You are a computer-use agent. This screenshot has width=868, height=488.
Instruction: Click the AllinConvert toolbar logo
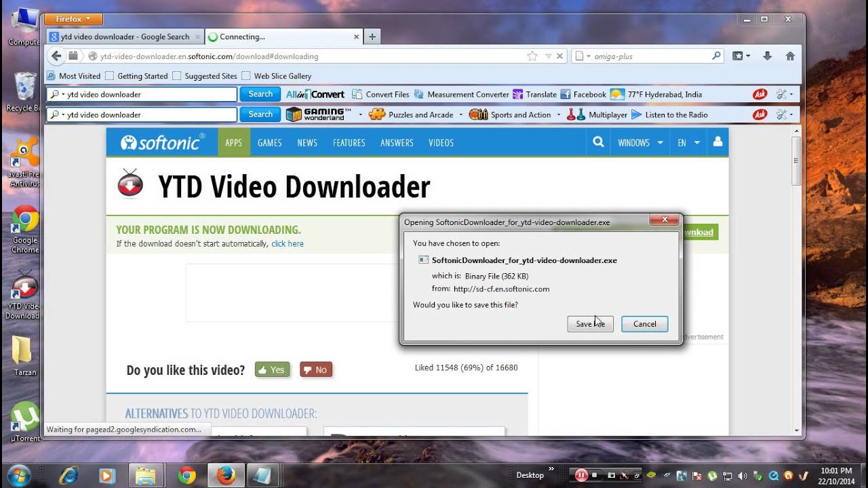point(315,94)
